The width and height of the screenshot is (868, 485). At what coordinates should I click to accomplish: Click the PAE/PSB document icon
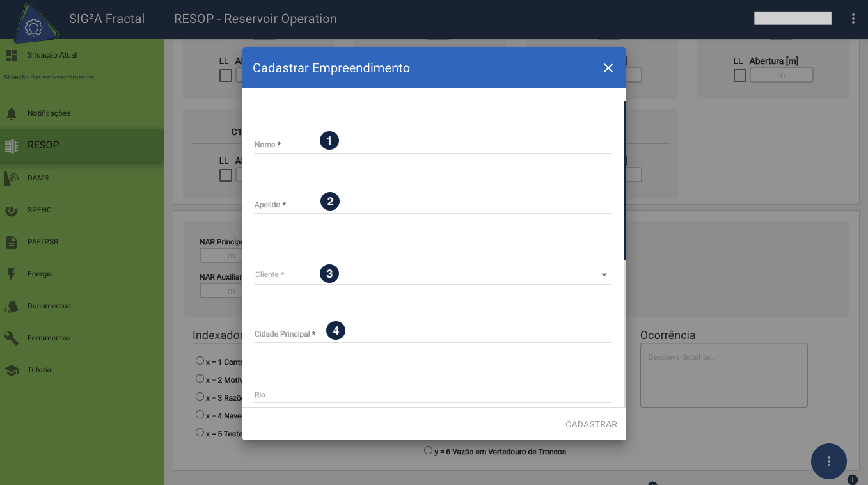tap(12, 242)
